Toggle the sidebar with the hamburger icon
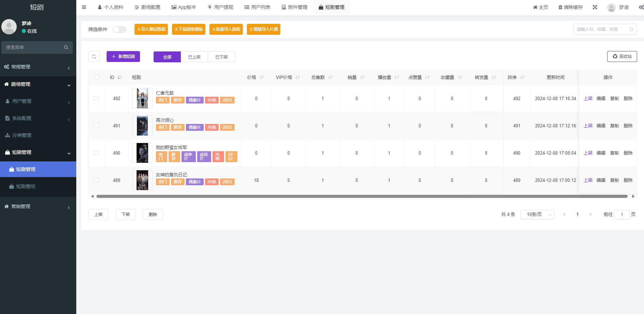 coord(84,7)
